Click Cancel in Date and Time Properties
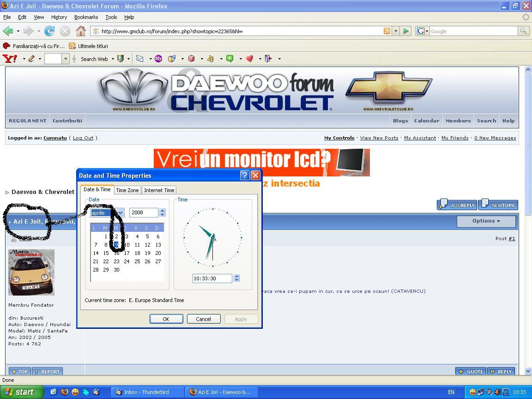 click(204, 319)
